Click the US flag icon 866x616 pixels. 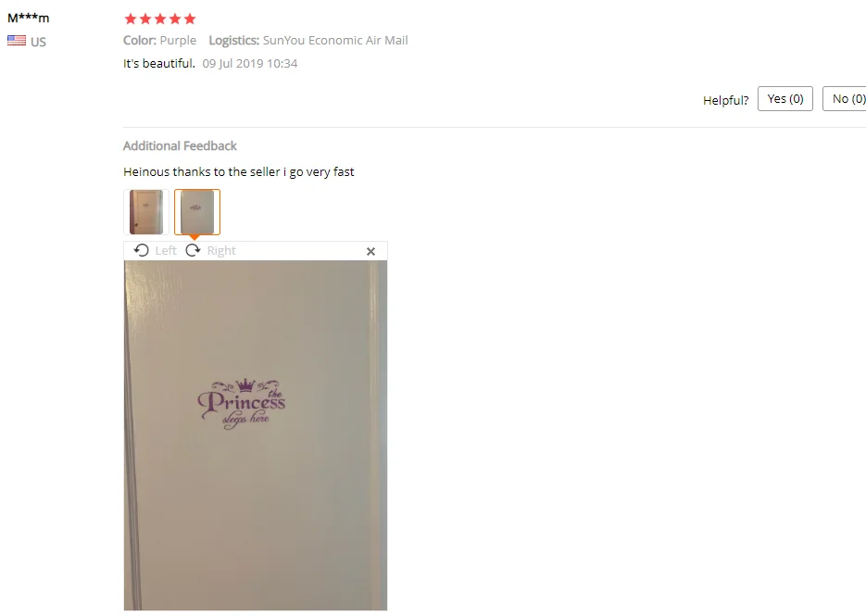coord(17,41)
